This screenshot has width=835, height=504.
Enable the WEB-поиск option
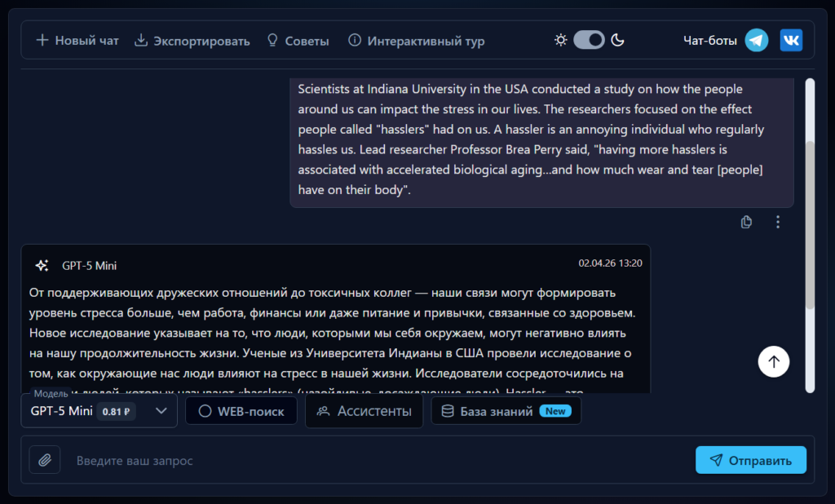(x=241, y=411)
